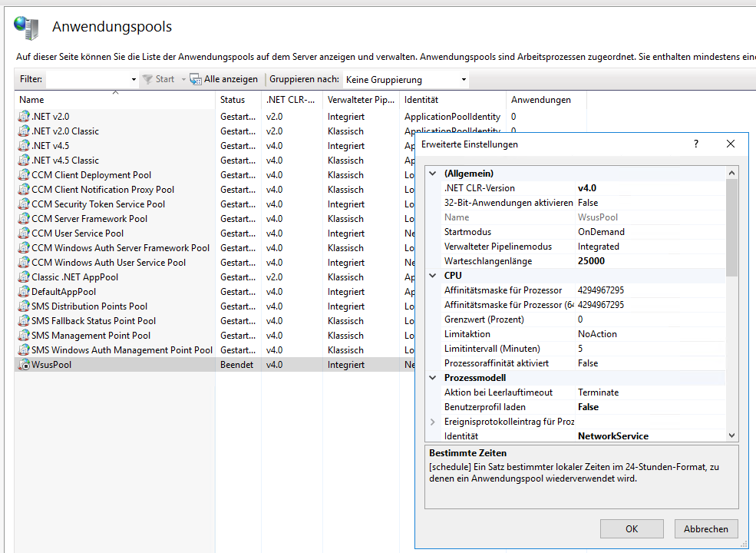Screen dimensions: 756x553
Task: Collapse the (Allgemein) section
Action: click(433, 174)
